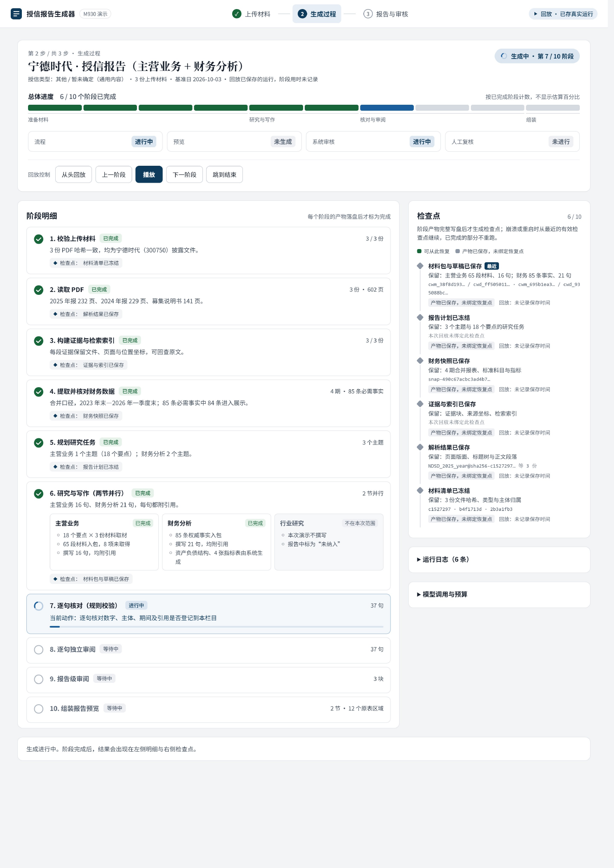Click the 从头回放 button

tap(73, 175)
